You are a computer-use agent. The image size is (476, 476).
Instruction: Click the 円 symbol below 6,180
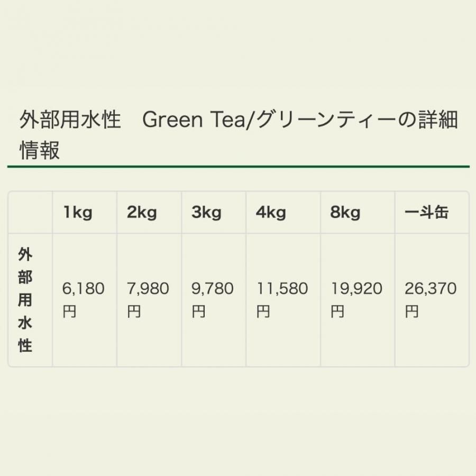69,312
